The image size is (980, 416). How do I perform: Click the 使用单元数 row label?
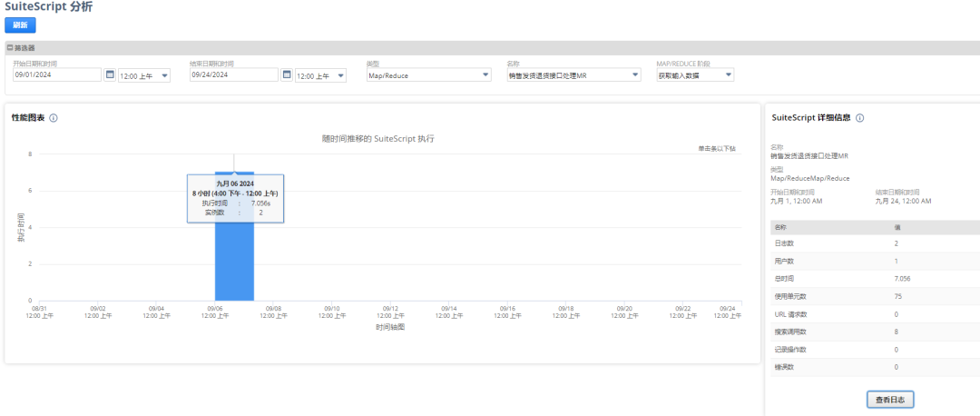pos(790,296)
